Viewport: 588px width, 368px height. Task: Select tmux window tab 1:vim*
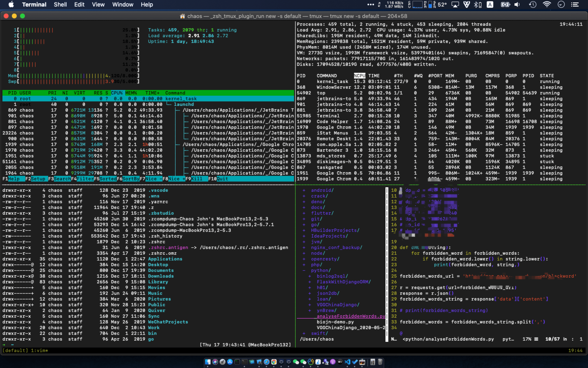pos(39,350)
